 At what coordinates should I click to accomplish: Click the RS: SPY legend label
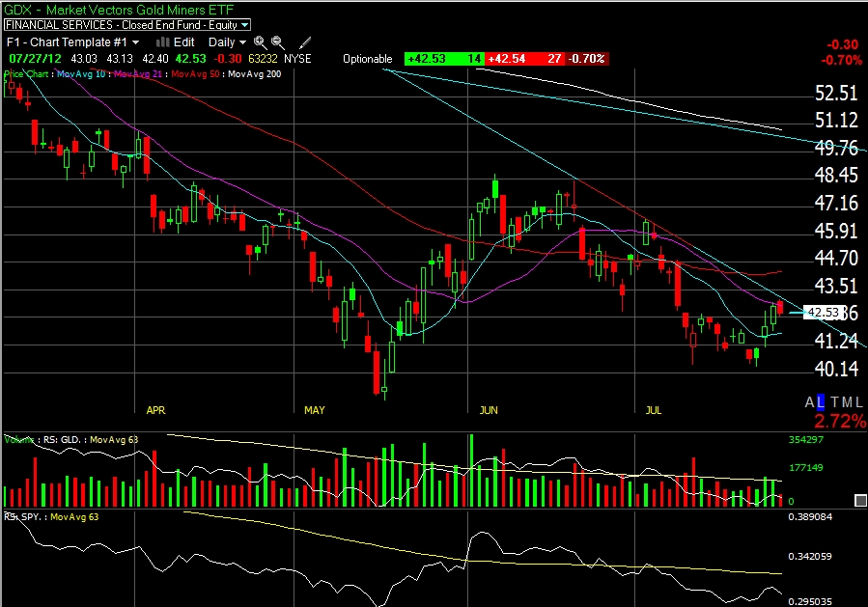tap(22, 517)
